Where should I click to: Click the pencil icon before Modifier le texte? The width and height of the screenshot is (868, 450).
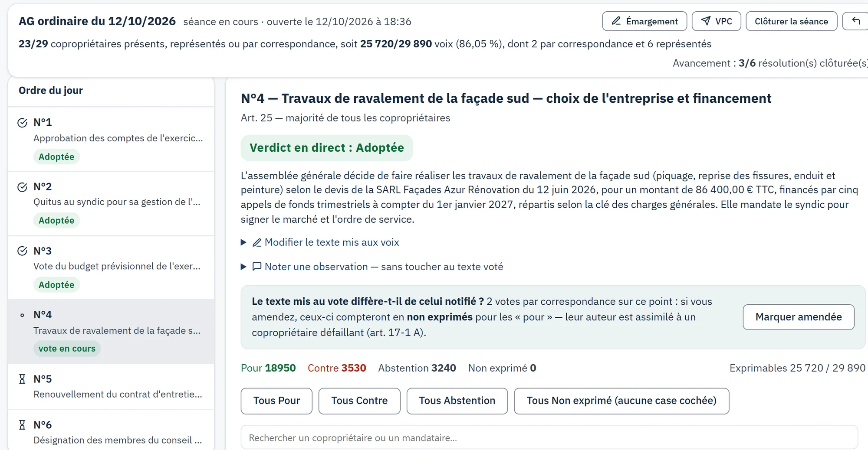point(257,242)
